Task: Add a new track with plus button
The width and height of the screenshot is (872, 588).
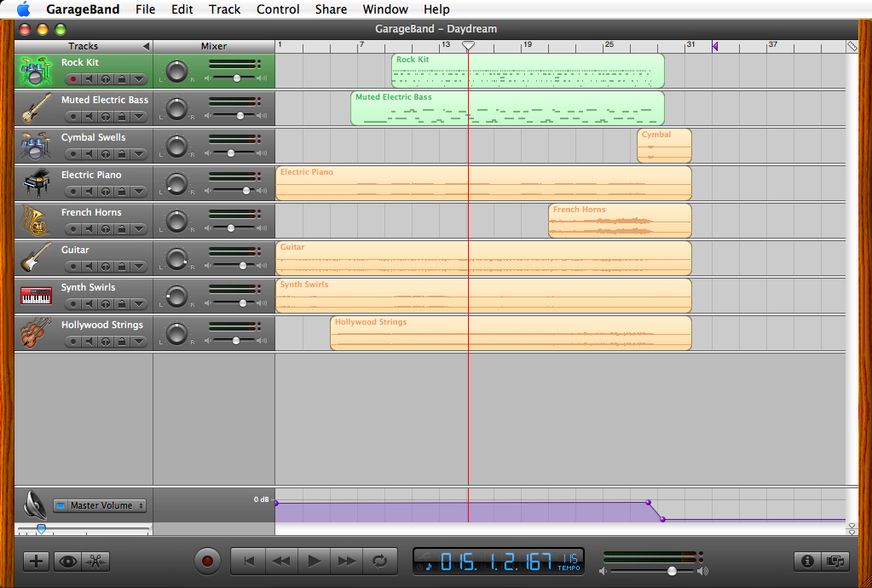Action: 36,562
